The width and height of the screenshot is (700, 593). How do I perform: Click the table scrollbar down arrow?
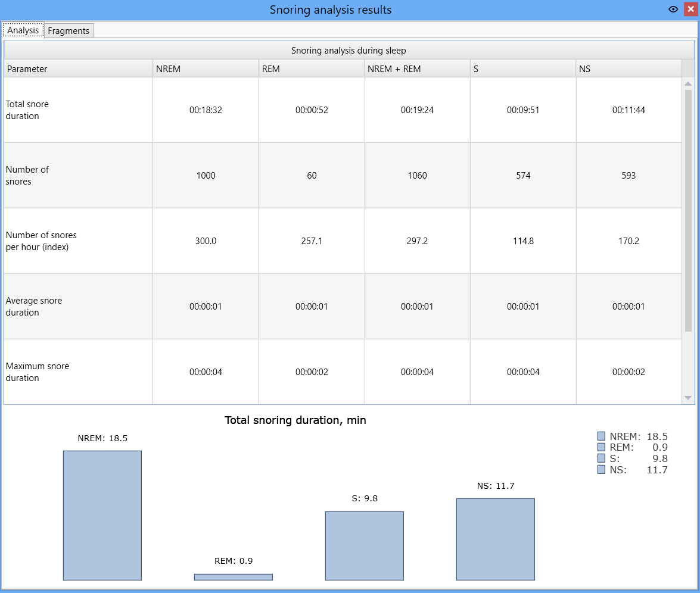point(688,398)
